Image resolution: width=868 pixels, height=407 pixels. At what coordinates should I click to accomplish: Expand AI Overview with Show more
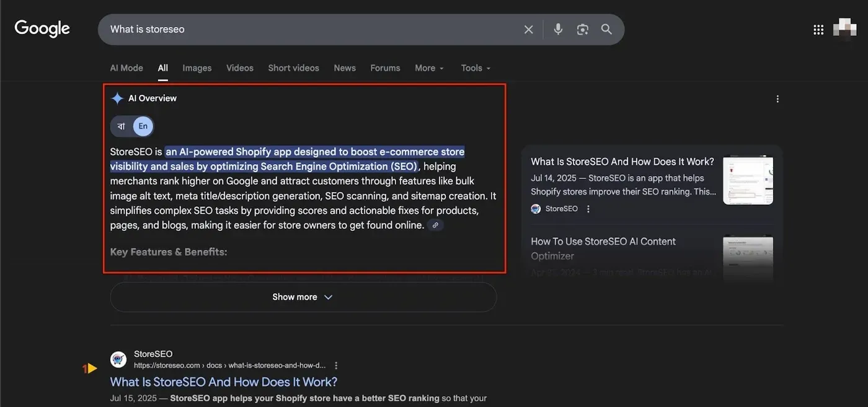[303, 297]
